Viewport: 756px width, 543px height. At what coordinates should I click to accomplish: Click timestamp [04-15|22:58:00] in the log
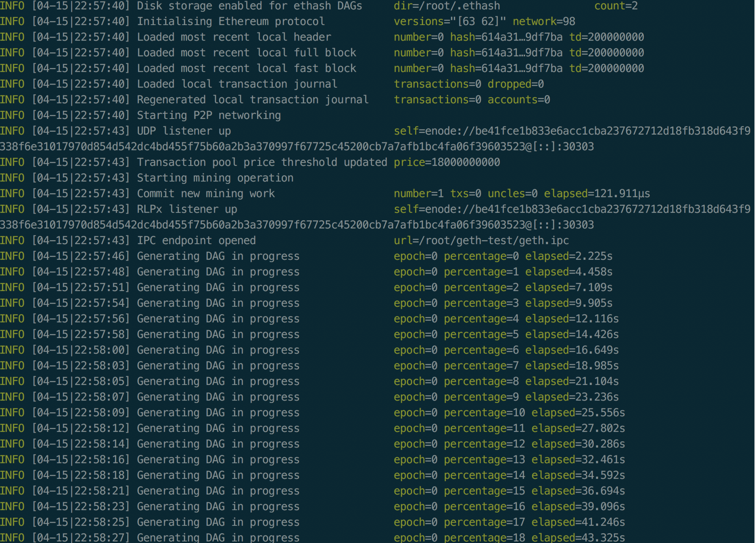[81, 350]
